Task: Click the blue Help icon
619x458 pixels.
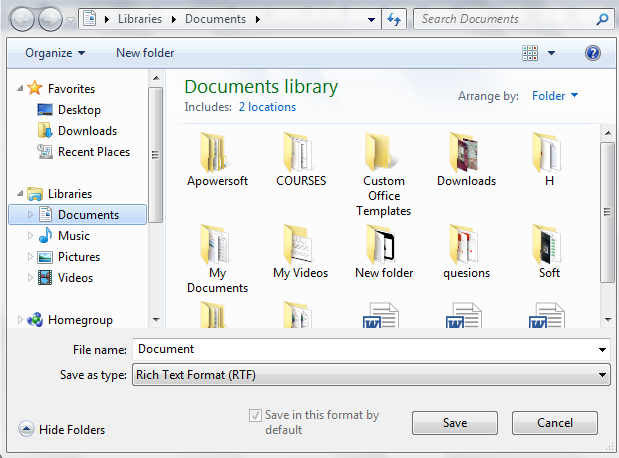Action: tap(593, 53)
